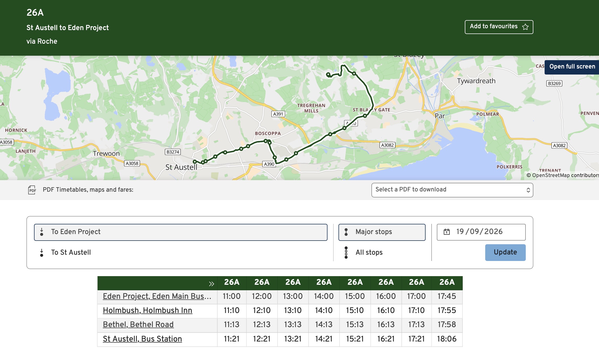The height and width of the screenshot is (364, 599).
Task: Select the To Eden Project direction
Action: pos(180,232)
